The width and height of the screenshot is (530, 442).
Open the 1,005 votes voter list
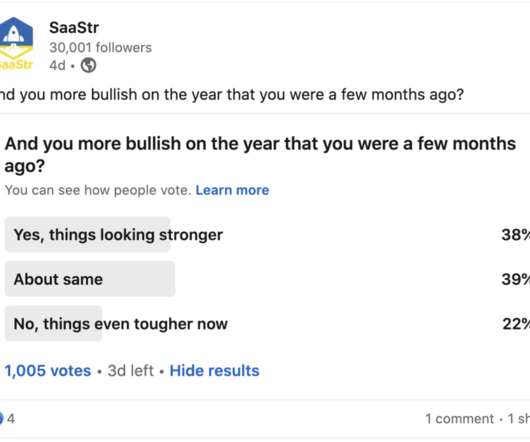click(x=48, y=371)
